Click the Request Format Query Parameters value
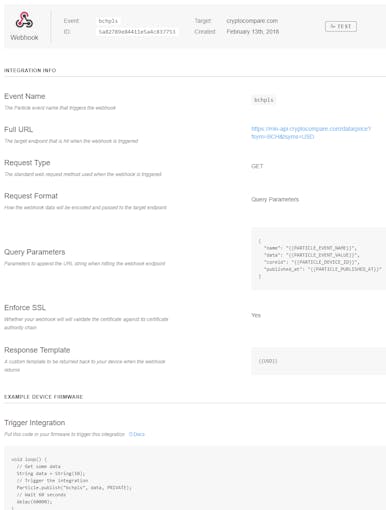 [x=275, y=199]
